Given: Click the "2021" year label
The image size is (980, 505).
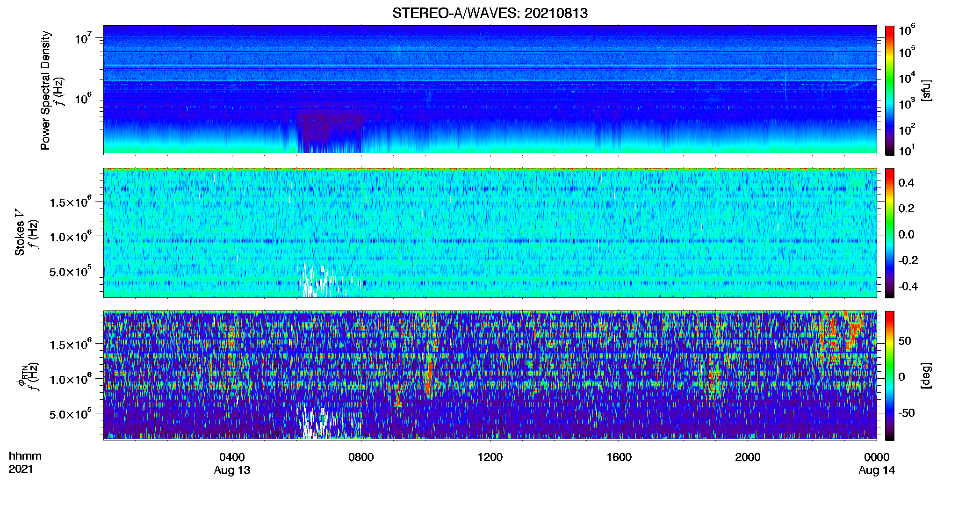Looking at the screenshot, I should click(x=21, y=469).
